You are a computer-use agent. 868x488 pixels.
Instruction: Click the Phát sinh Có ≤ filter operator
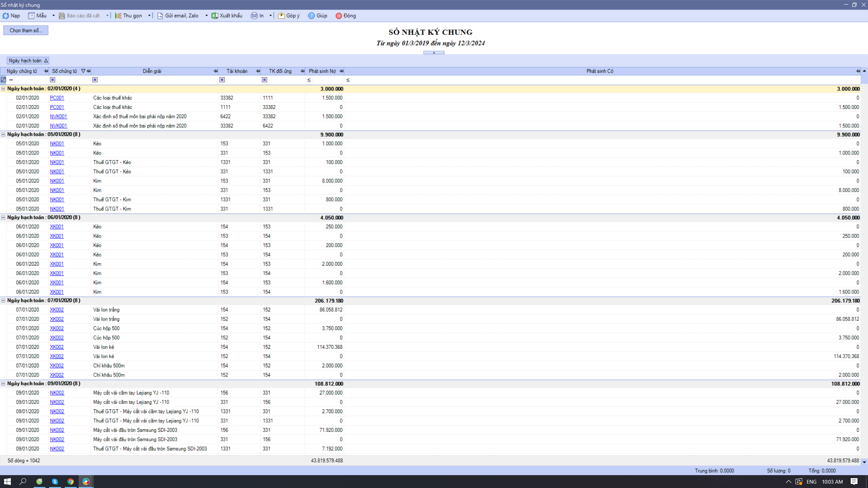348,80
